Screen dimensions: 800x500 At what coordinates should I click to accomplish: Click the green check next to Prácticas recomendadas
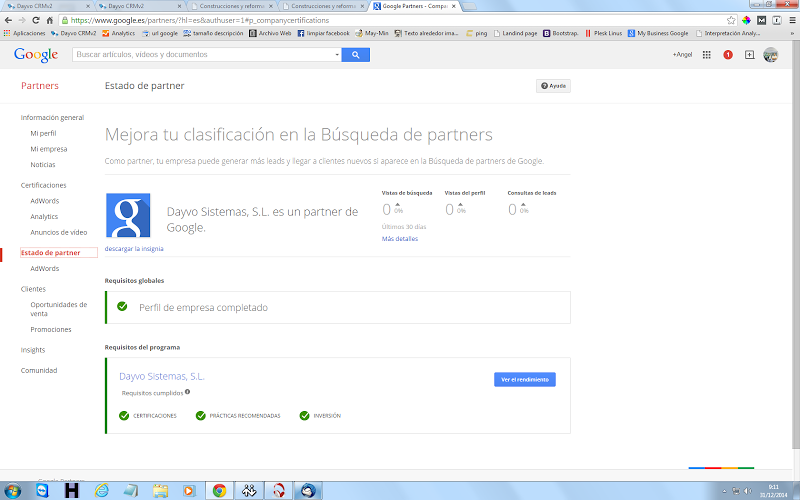(201, 415)
